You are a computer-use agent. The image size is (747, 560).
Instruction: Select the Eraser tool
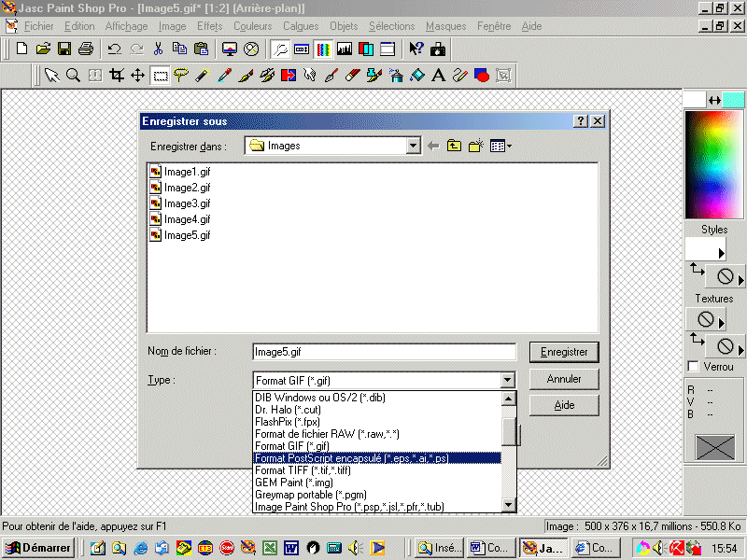(x=353, y=76)
